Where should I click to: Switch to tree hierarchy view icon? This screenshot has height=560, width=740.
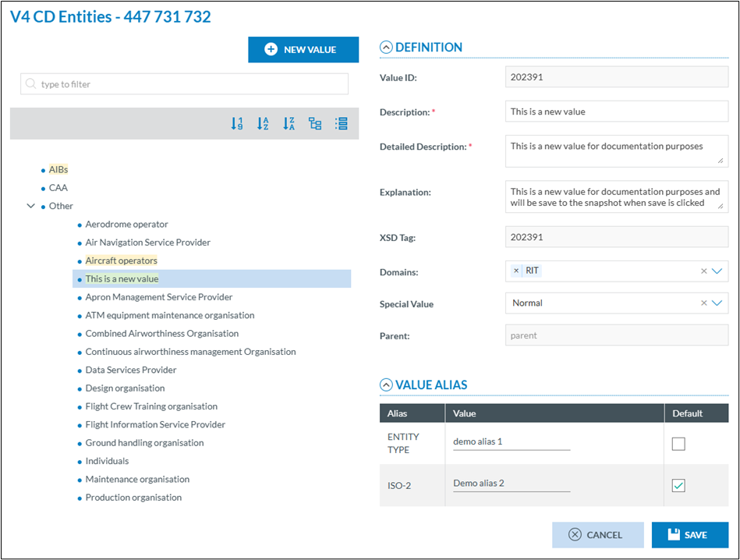pyautogui.click(x=315, y=123)
